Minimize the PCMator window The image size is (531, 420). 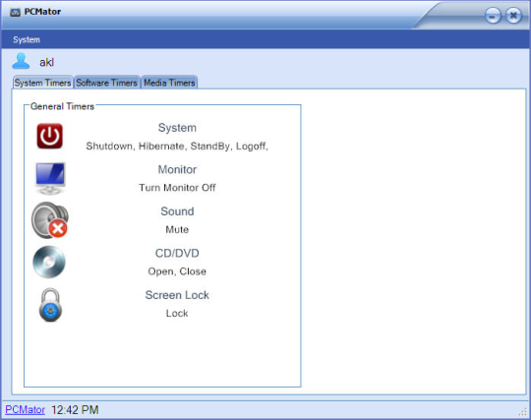(493, 16)
